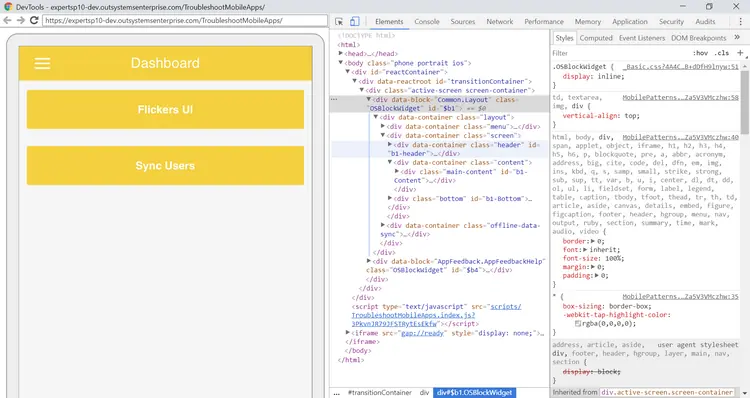Click the 'box-sizing: border-box' declaration

[607, 306]
